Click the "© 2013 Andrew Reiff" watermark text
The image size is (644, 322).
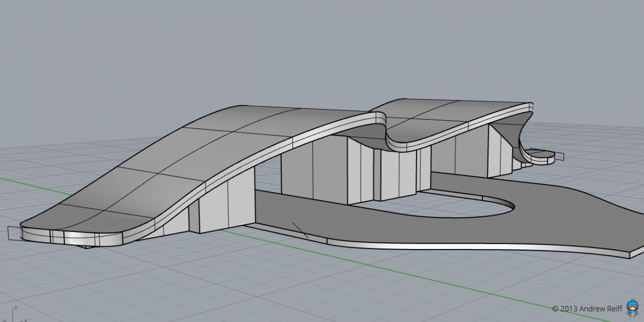pos(587,309)
